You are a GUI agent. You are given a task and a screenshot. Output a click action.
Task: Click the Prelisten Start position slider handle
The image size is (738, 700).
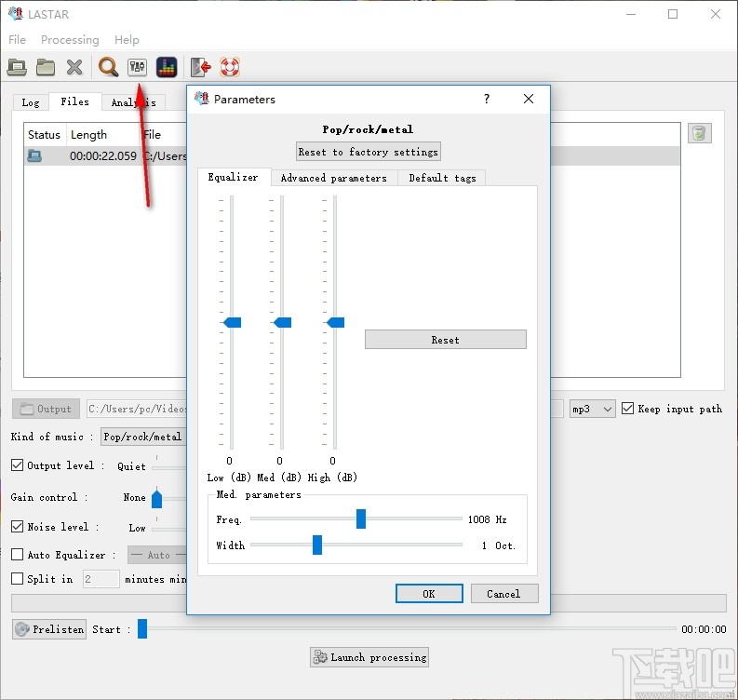pos(142,629)
